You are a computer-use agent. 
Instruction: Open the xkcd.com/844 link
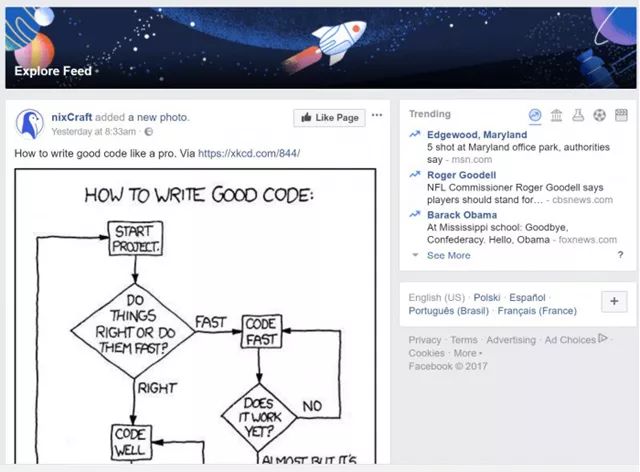[249, 154]
